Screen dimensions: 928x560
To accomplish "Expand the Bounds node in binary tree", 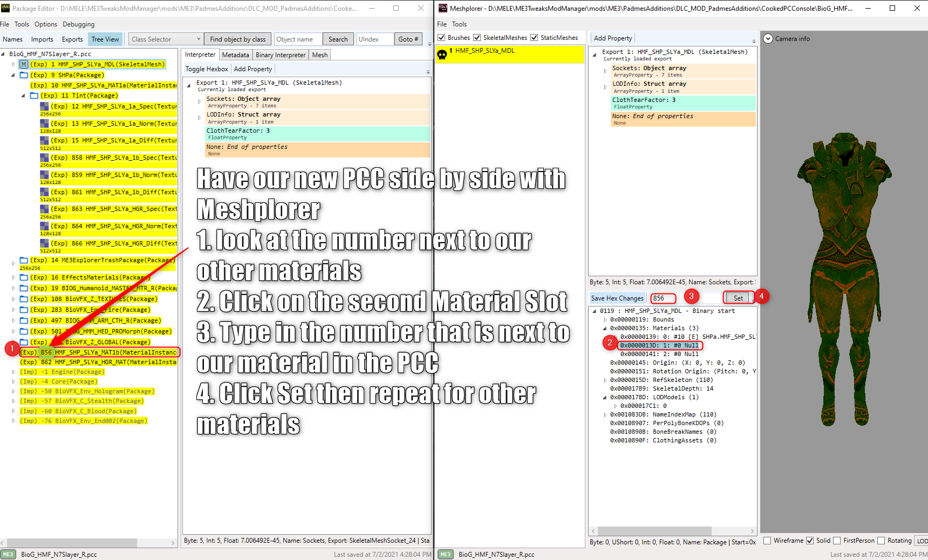I will (605, 319).
